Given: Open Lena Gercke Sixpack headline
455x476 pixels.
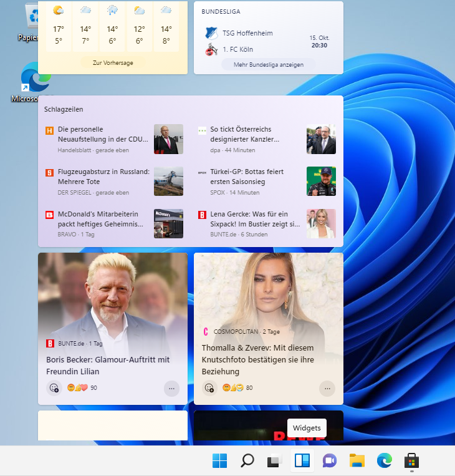Looking at the screenshot, I should pyautogui.click(x=255, y=219).
